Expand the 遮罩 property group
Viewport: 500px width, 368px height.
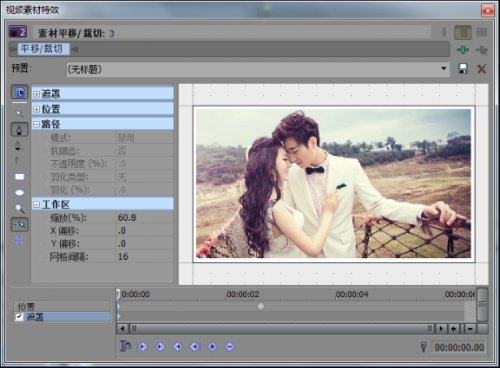click(36, 94)
